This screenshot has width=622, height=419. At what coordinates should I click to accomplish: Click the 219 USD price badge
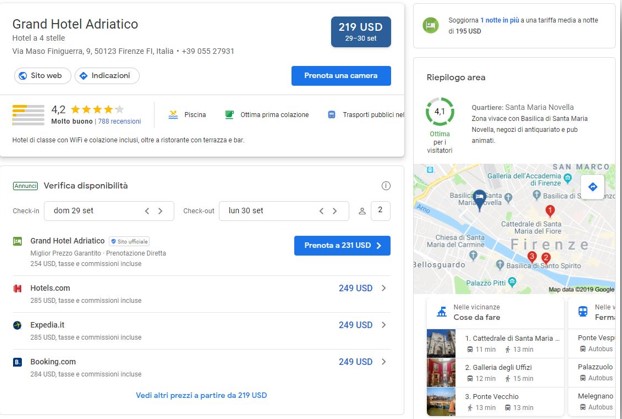[x=361, y=32]
